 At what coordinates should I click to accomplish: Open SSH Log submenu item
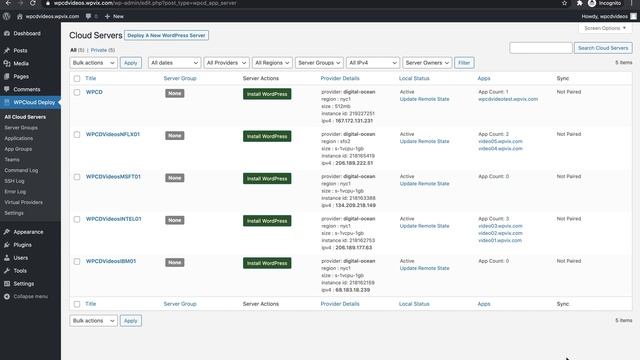pyautogui.click(x=14, y=181)
